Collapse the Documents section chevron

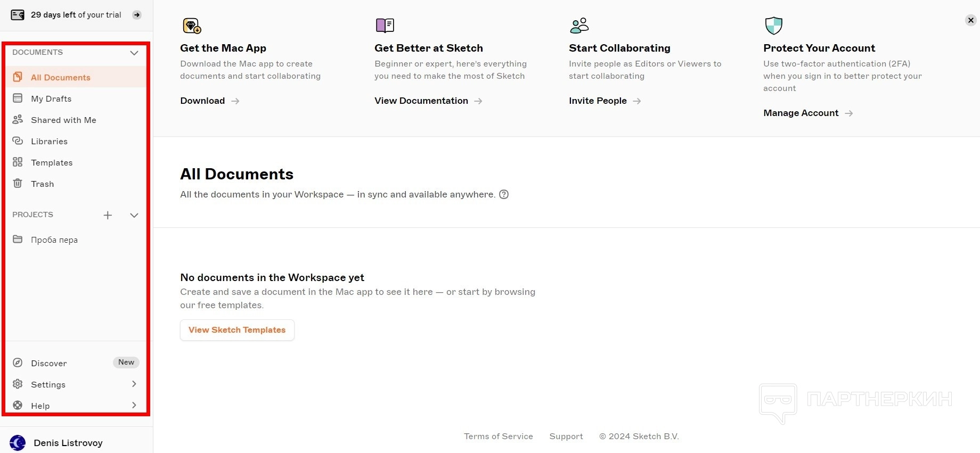click(x=134, y=53)
